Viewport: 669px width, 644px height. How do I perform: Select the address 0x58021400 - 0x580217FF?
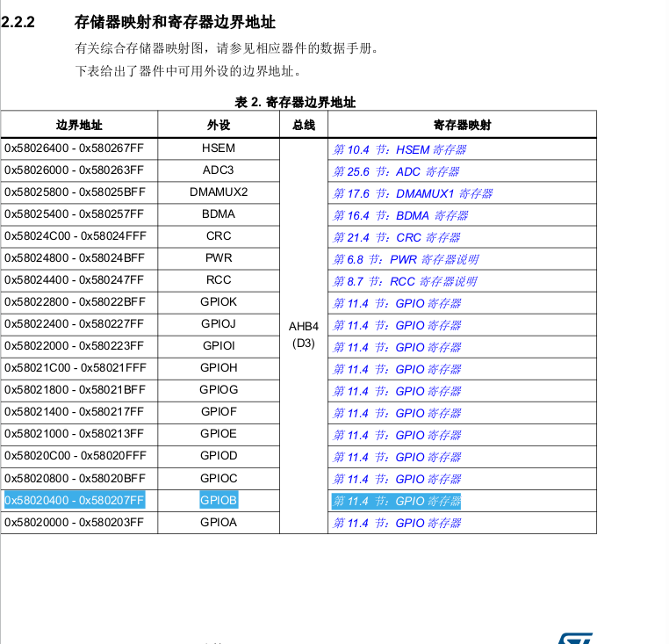pyautogui.click(x=75, y=412)
